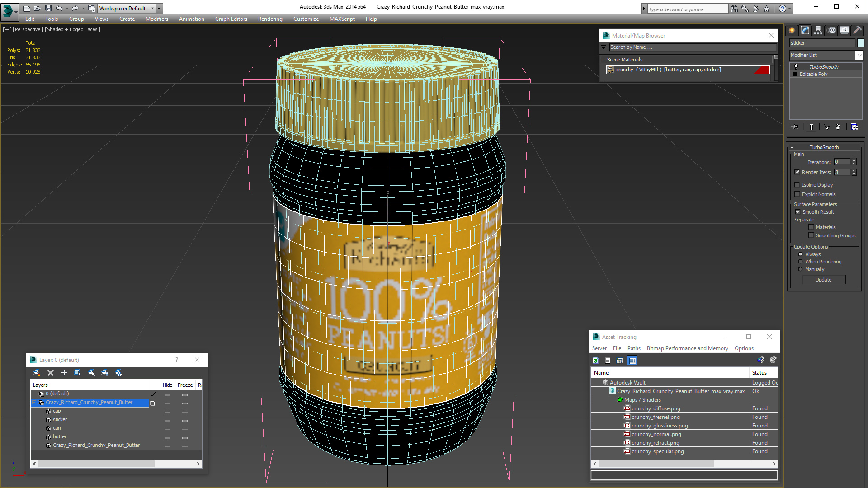Click the New Scene icon in quick access toolbar
Viewport: 868px width, 488px height.
(27, 8)
